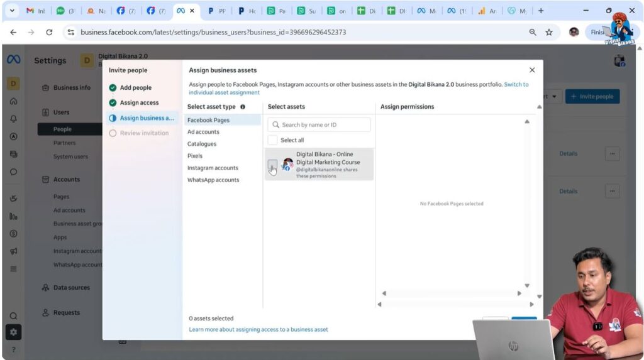Open Learn more about assigning access link
Screen dimensions: 644x360
click(258, 329)
